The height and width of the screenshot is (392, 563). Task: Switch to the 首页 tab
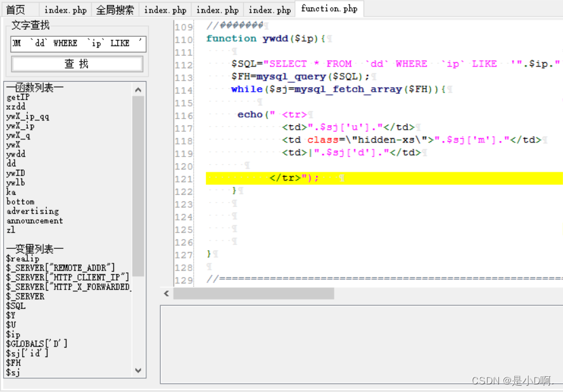coord(16,9)
